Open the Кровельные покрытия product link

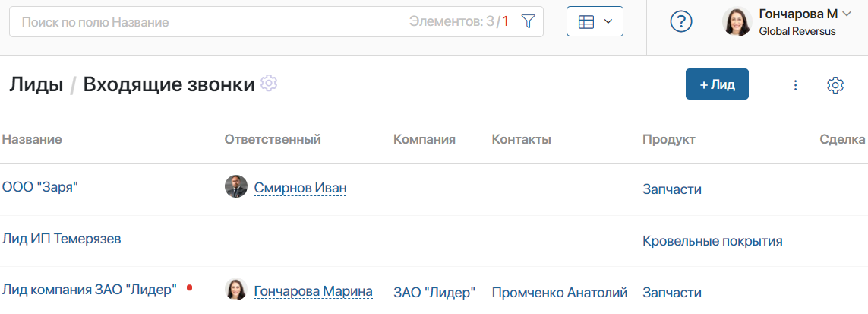click(x=712, y=241)
